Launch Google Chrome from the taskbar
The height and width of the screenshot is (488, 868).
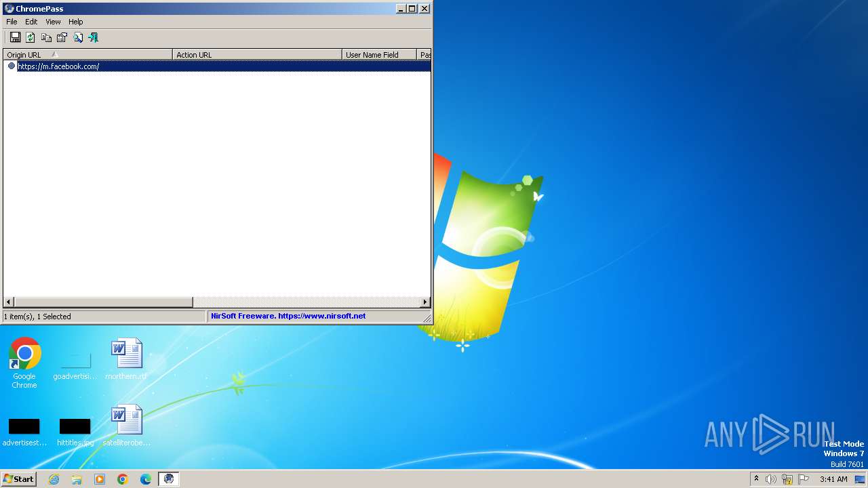tap(123, 479)
